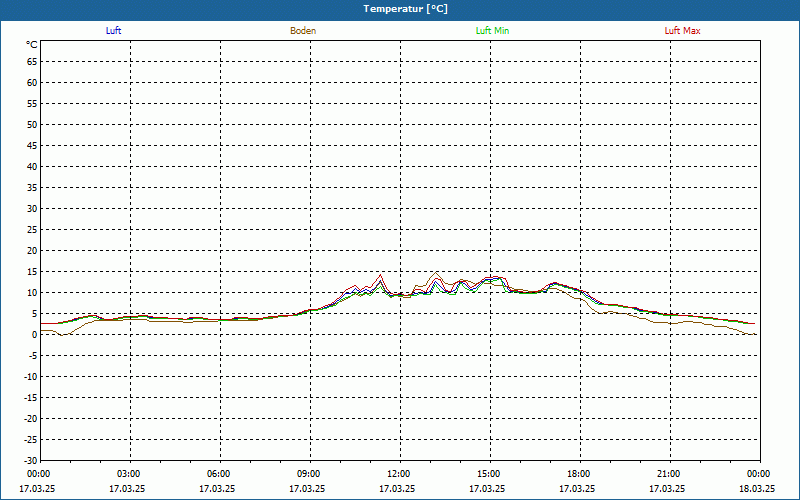800x500 pixels.
Task: Click the -10 y-axis value
Action: 31,377
